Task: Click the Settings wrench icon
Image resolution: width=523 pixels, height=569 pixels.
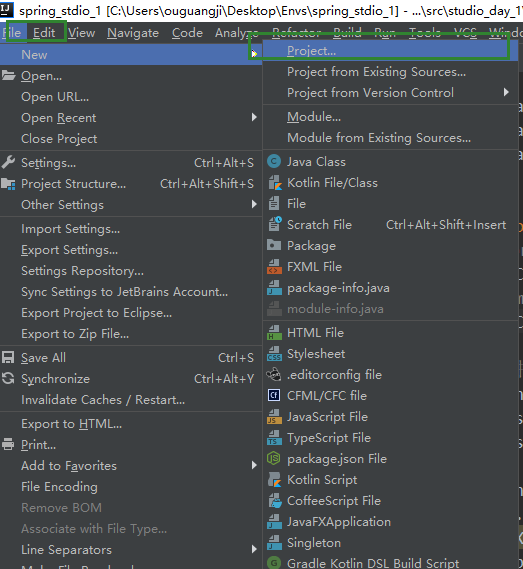Action: pos(8,162)
